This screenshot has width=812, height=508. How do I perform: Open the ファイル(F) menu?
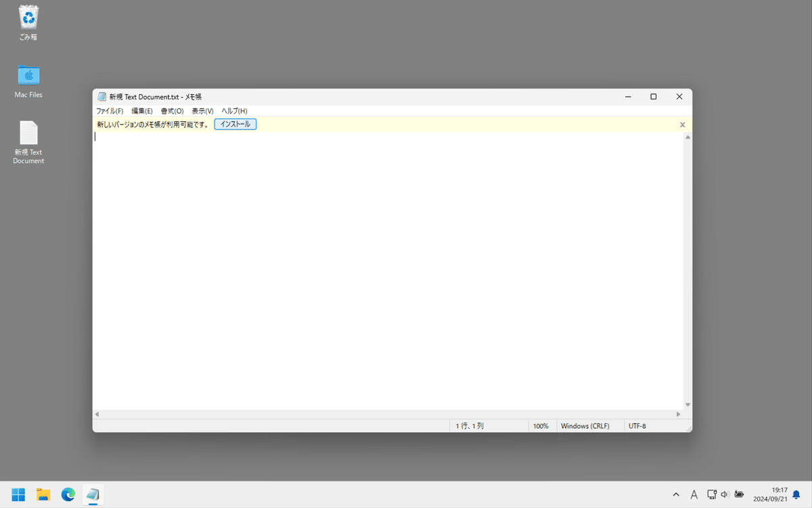click(x=109, y=110)
